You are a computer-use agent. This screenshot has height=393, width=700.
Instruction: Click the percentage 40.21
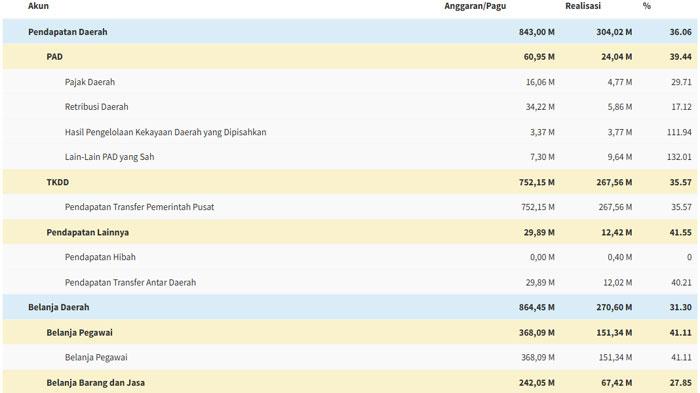click(681, 282)
